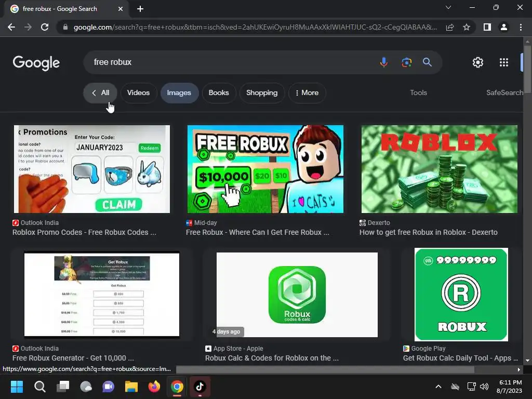The height and width of the screenshot is (399, 532).
Task: Click the lock icon in address bar
Action: coord(65,27)
